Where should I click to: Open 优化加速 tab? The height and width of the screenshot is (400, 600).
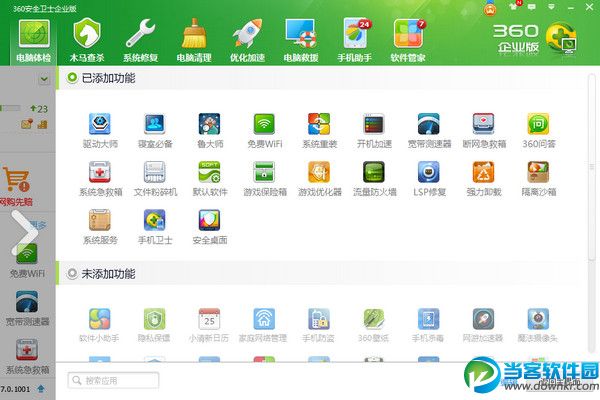coord(248,41)
